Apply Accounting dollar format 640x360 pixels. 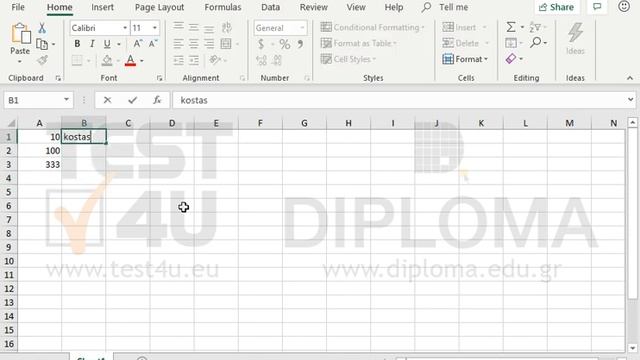coord(261,44)
